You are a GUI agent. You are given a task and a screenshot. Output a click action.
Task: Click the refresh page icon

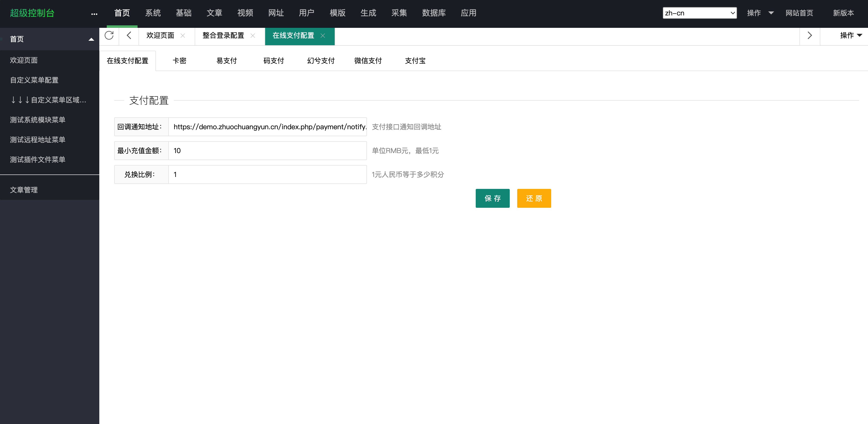click(109, 36)
